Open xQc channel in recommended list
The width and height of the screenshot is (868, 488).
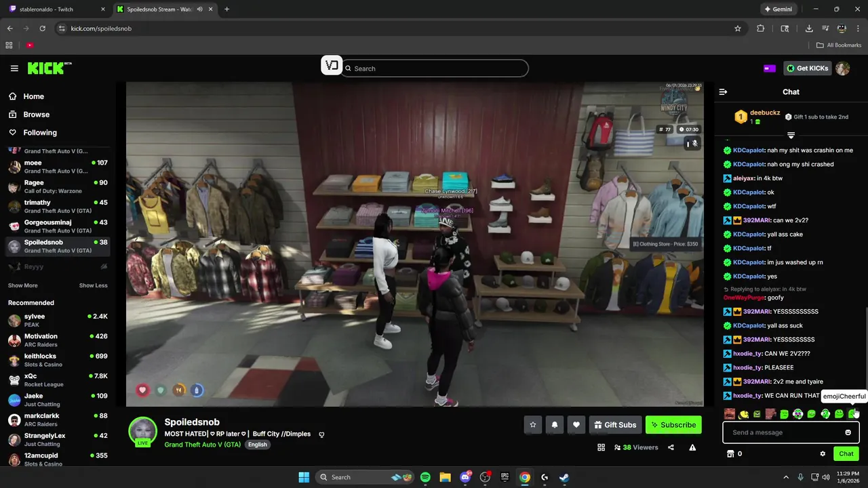click(58, 380)
